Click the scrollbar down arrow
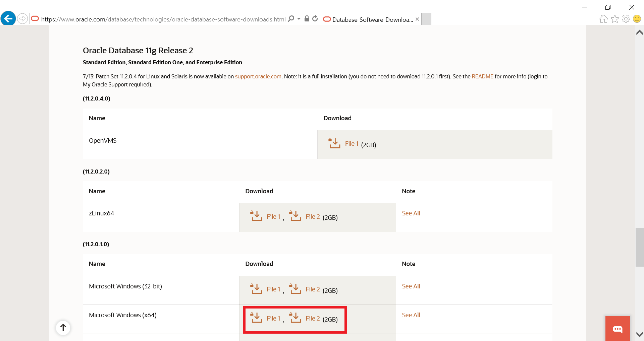The width and height of the screenshot is (644, 341). click(640, 334)
